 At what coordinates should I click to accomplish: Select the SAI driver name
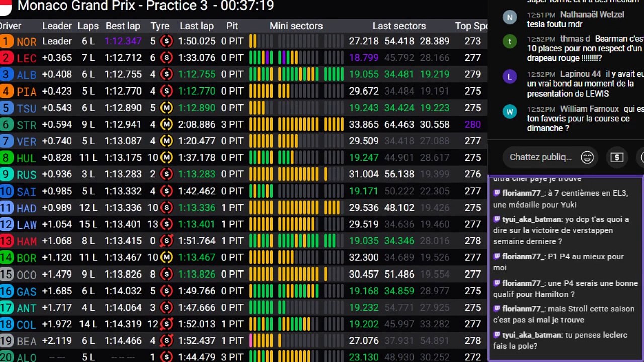pos(26,192)
